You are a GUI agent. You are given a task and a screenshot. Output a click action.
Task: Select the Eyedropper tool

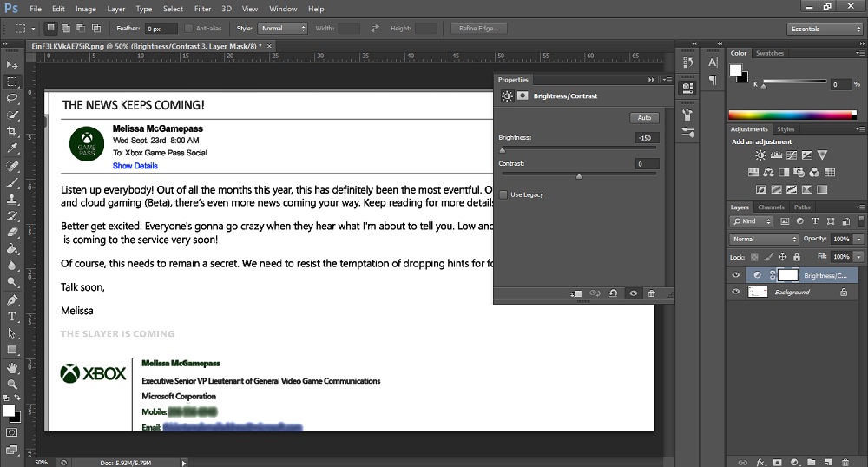[x=12, y=148]
